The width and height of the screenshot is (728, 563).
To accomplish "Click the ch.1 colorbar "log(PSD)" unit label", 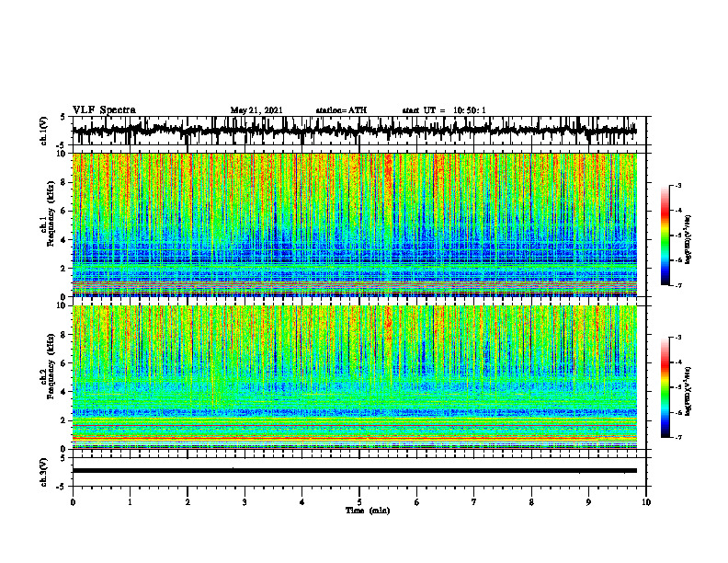I will coord(688,240).
